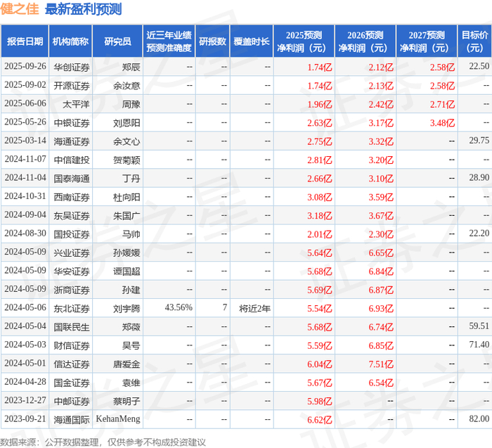The image size is (492, 448).
Task: Click target price 29.75
Action: point(479,141)
